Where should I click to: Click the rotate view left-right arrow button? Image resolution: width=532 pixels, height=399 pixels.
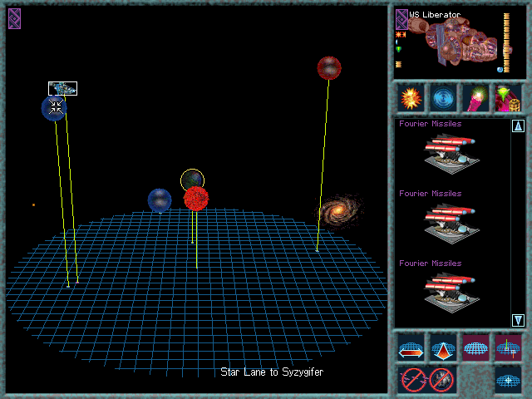click(411, 348)
